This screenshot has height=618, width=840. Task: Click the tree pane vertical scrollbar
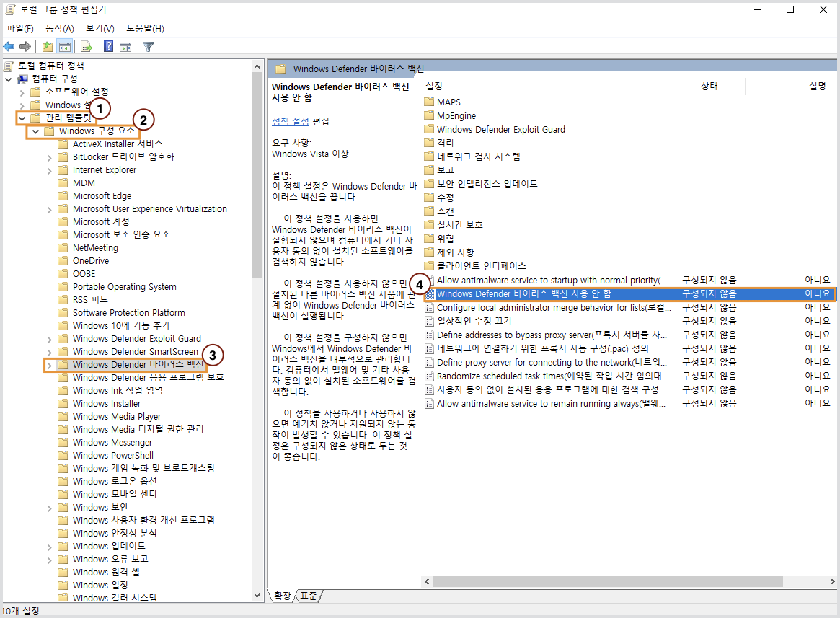tap(257, 175)
